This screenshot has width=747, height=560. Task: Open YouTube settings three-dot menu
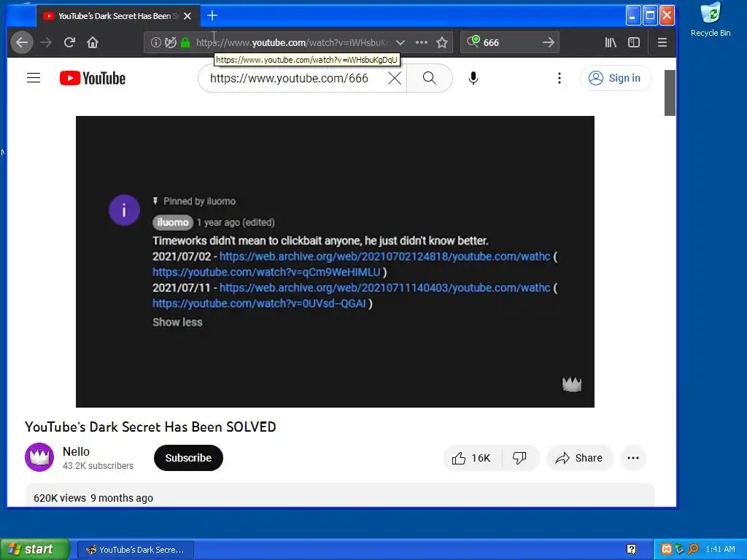pos(560,78)
